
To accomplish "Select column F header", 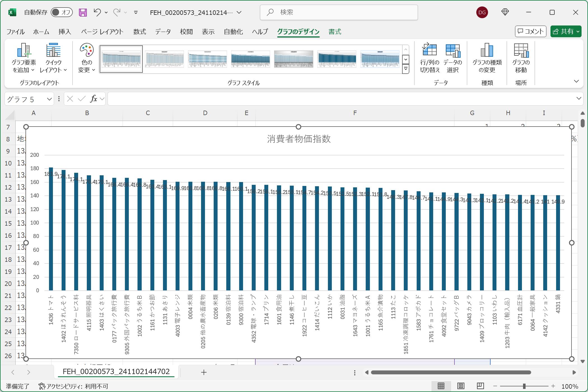I will coord(355,113).
